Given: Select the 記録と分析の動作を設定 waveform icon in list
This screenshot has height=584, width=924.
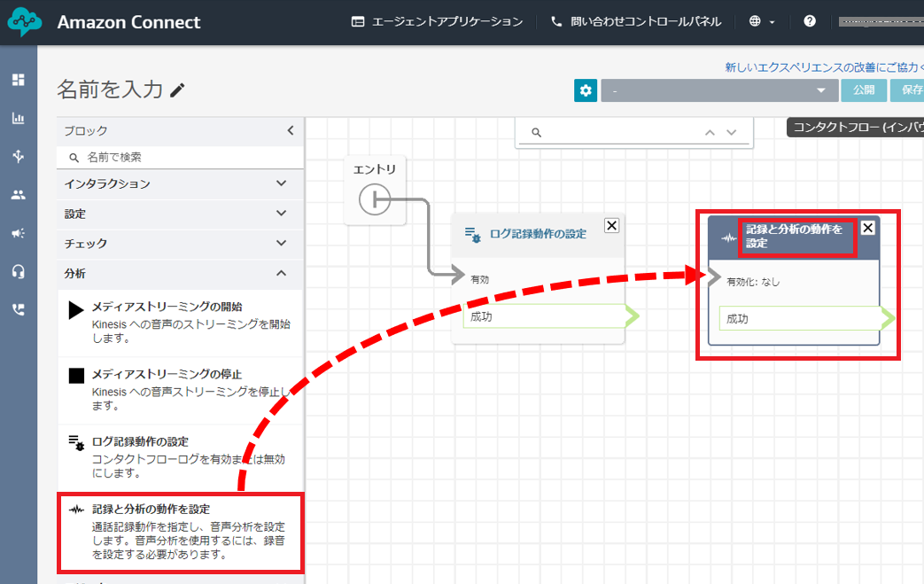Looking at the screenshot, I should tap(76, 510).
